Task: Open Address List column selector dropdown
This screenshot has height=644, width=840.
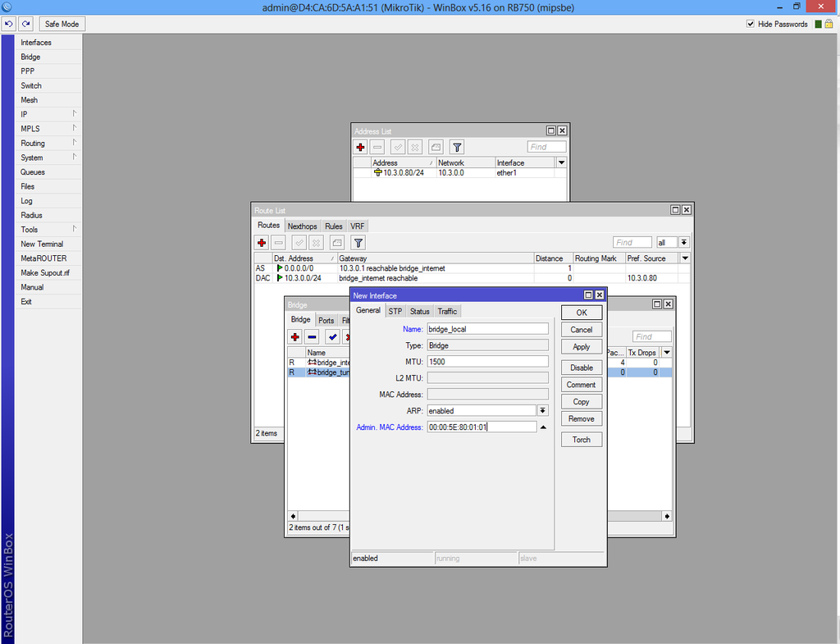Action: point(561,162)
